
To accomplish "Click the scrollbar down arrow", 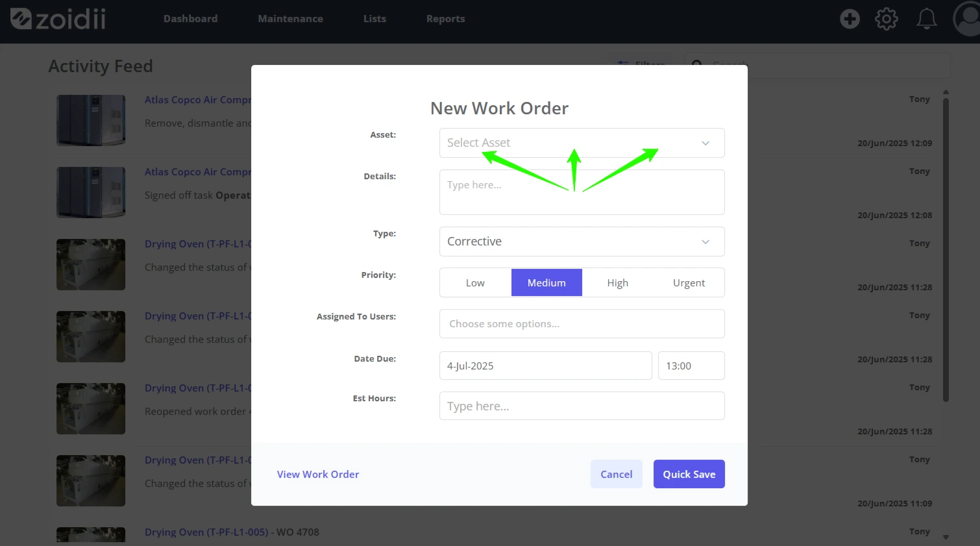I will 946,537.
